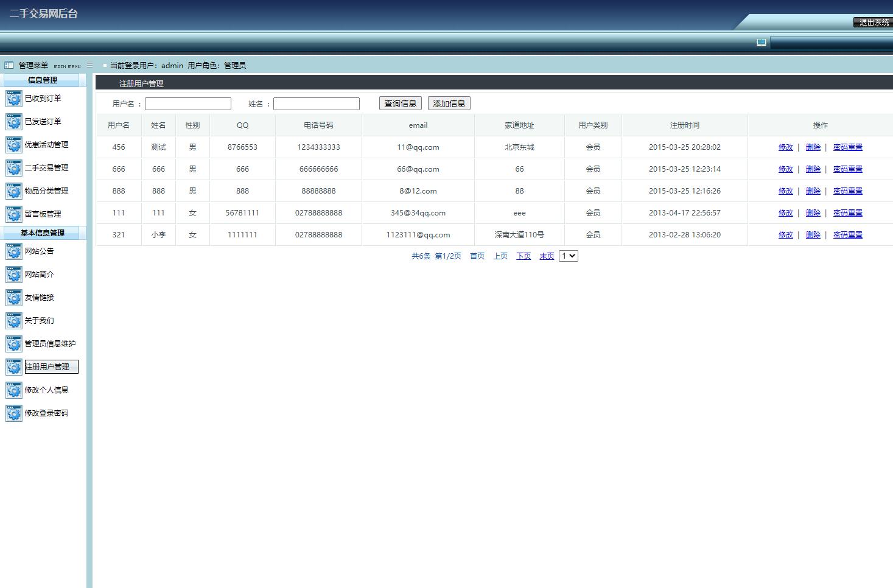Click 修改 for user 888

tap(786, 191)
